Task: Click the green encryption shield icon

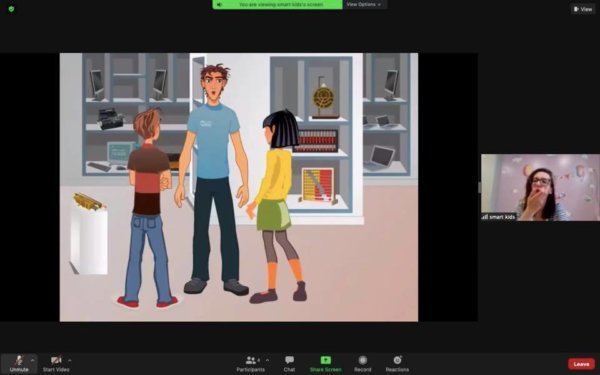Action: pos(11,9)
